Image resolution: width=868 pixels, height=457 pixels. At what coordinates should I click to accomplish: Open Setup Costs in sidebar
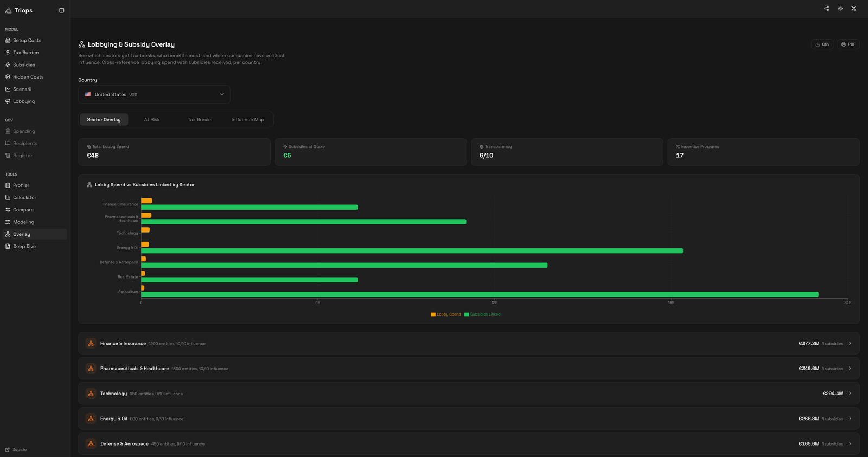(27, 41)
